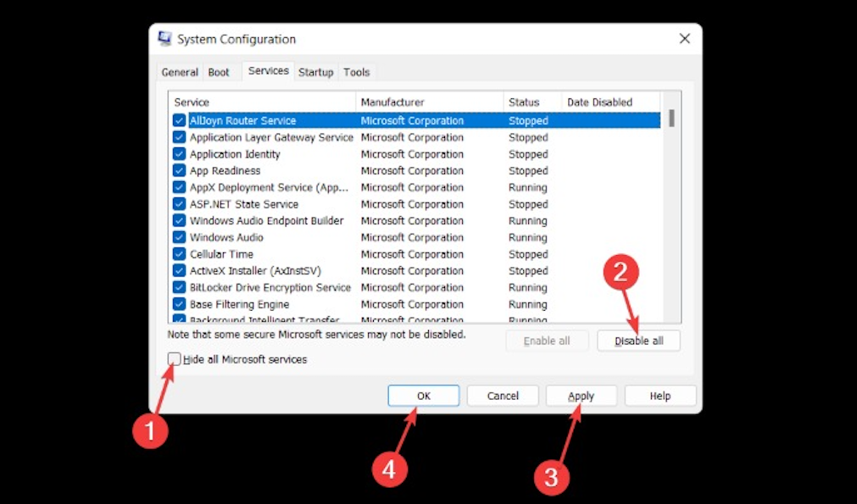The height and width of the screenshot is (504, 857).
Task: Toggle the Application Identity checkbox
Action: pos(179,154)
